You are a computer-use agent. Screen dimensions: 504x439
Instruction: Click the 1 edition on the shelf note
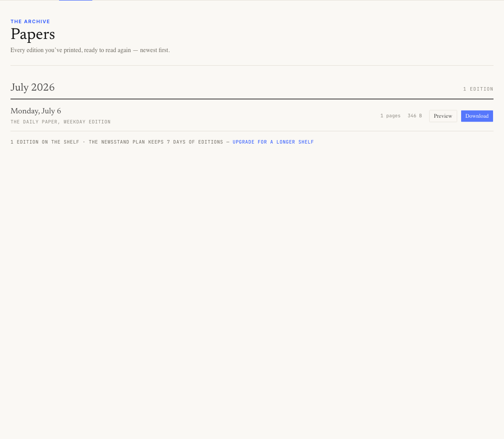pyautogui.click(x=162, y=142)
